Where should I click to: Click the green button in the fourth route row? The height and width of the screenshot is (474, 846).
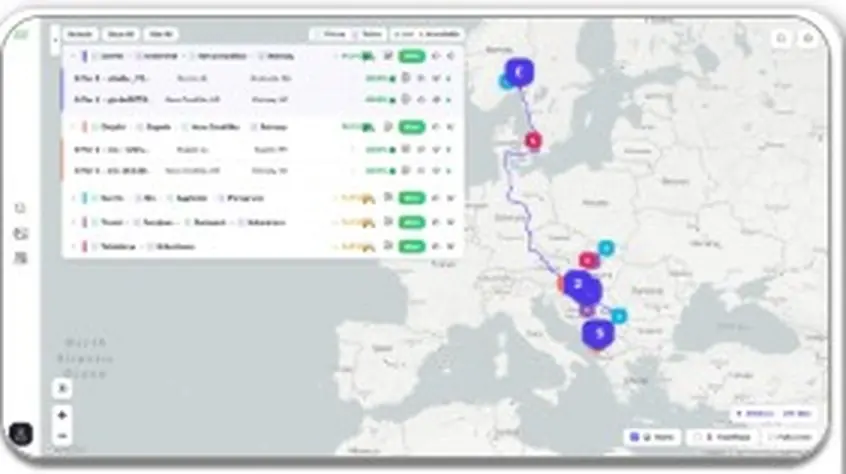(x=412, y=222)
